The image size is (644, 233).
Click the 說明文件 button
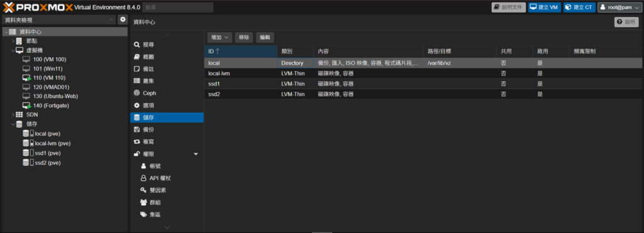pos(508,8)
